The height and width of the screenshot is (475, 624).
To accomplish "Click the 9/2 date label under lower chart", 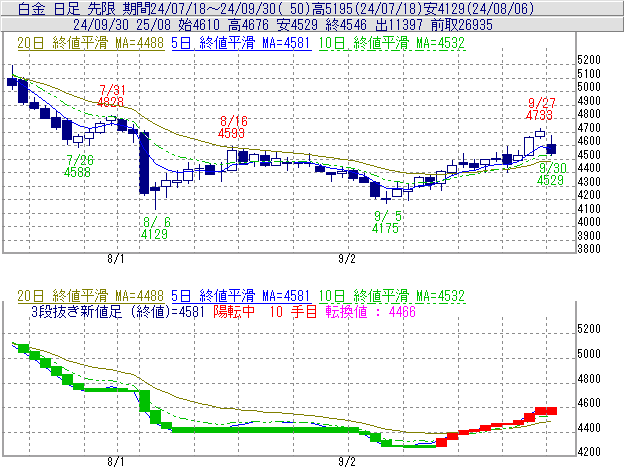I will click(x=347, y=462).
